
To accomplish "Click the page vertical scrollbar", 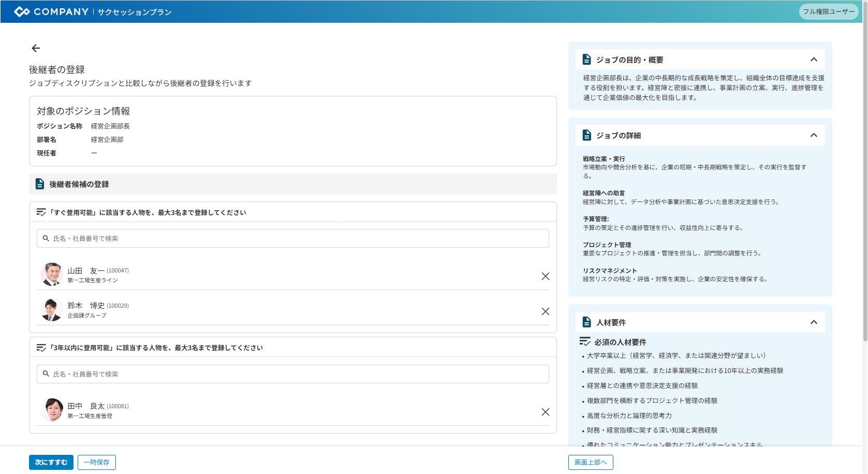I will 864,181.
